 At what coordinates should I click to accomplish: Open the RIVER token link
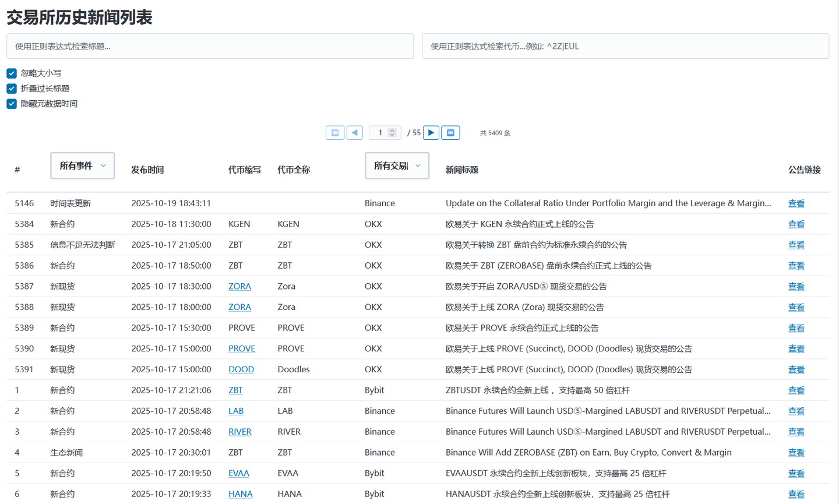coord(239,431)
